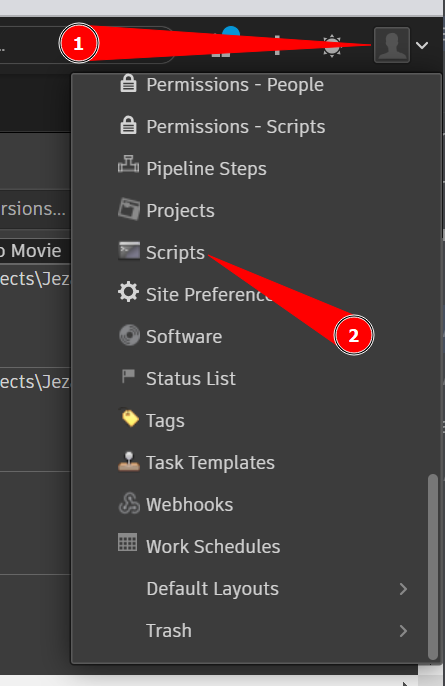
Task: Open Permissions - People lock icon
Action: coord(128,83)
